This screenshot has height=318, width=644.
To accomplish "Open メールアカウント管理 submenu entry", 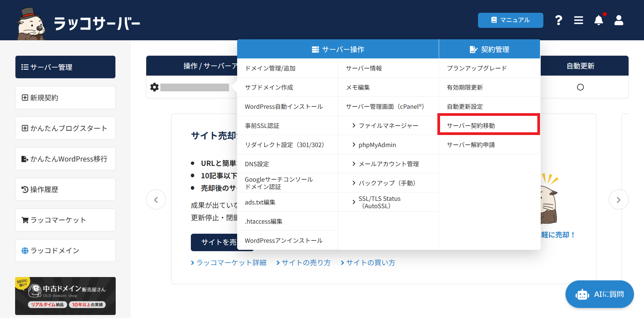I will (388, 164).
